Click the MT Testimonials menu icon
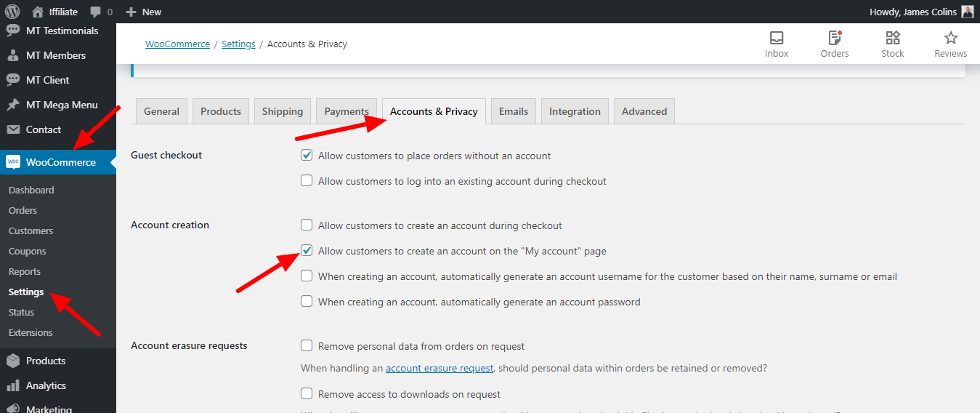This screenshot has height=413, width=980. (x=13, y=31)
